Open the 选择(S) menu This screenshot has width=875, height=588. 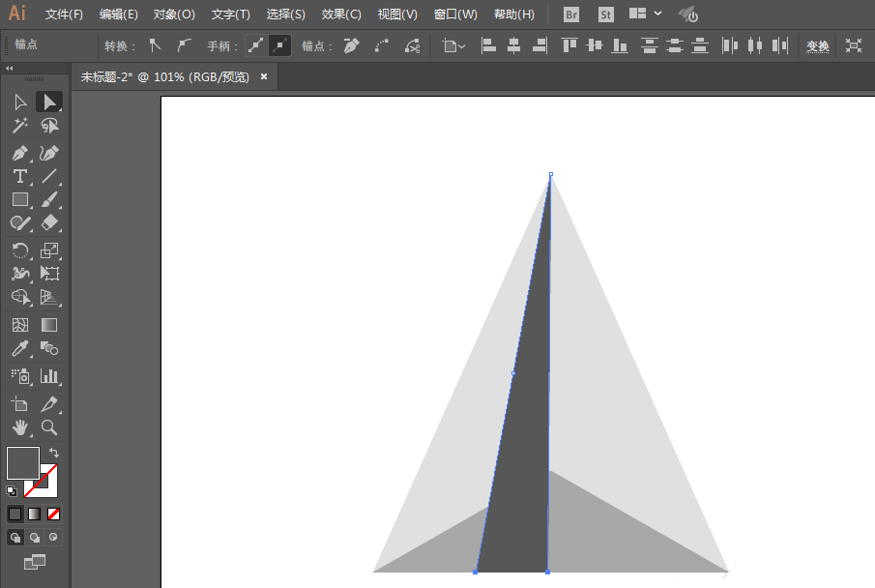tap(286, 15)
